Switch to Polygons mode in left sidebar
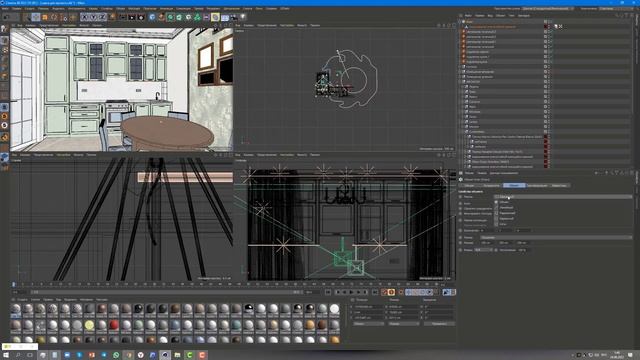Viewport: 640px width, 360px height. 4,77
